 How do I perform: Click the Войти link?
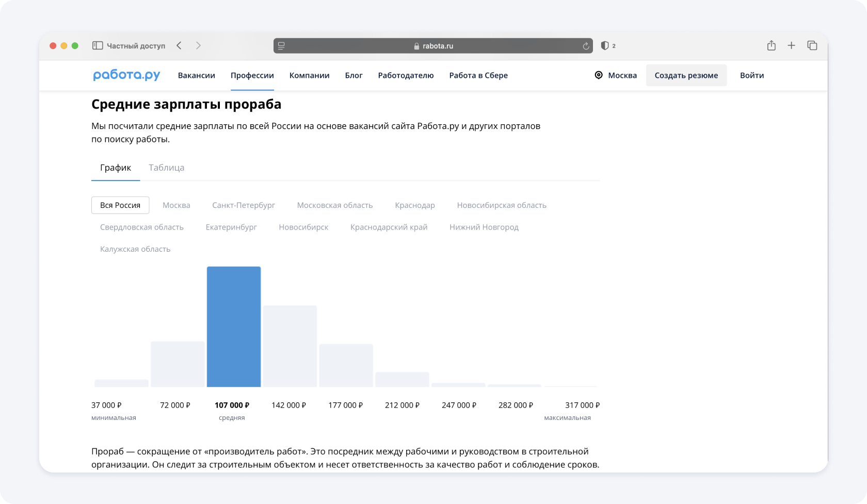pos(751,75)
